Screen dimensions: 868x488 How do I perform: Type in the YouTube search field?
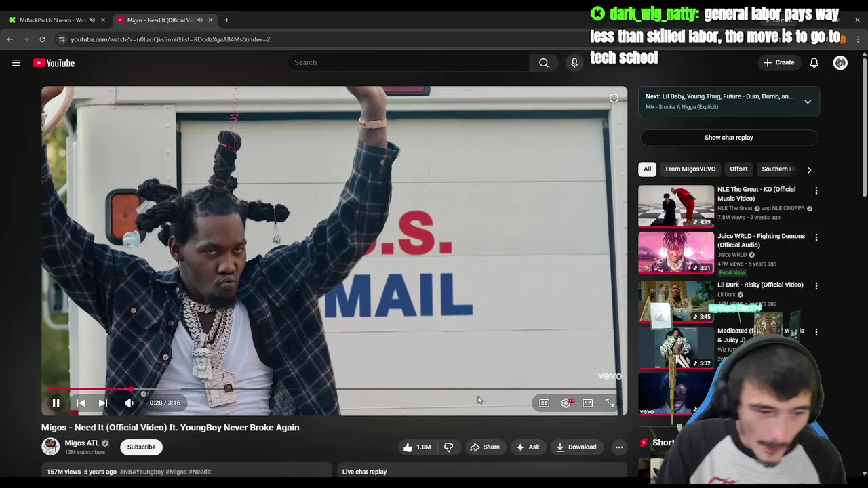click(x=408, y=62)
